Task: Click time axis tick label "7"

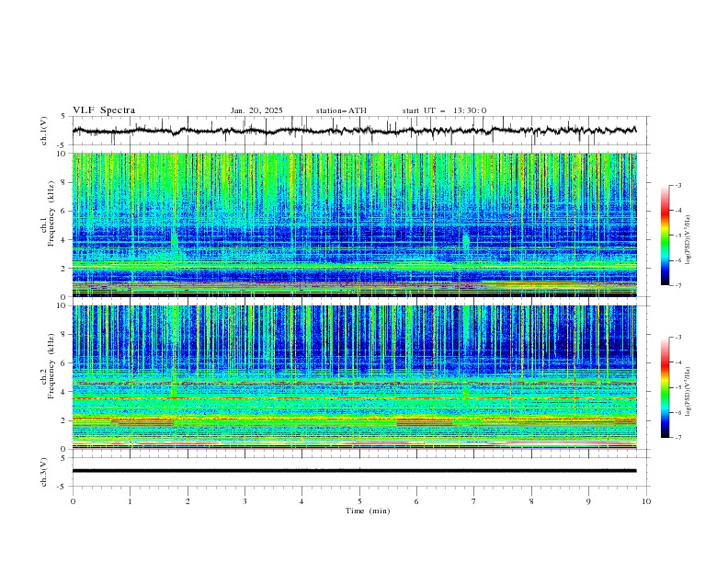Action: [x=474, y=501]
